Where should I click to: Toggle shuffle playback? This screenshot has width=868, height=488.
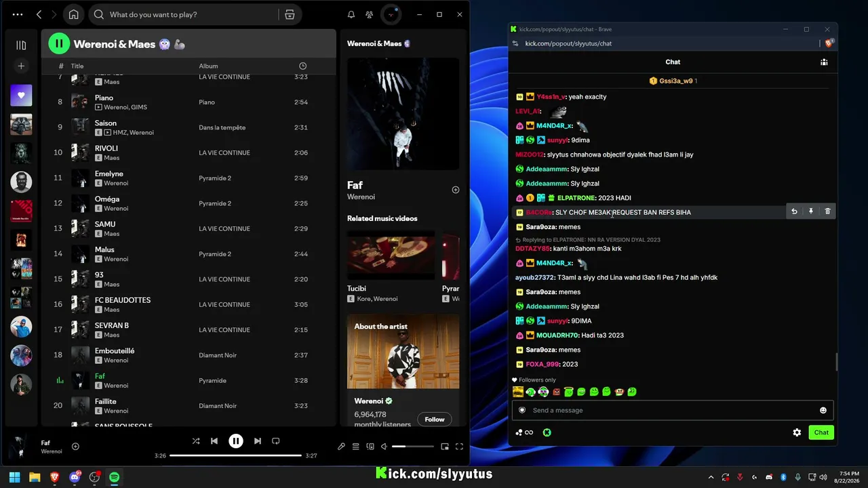pos(196,441)
